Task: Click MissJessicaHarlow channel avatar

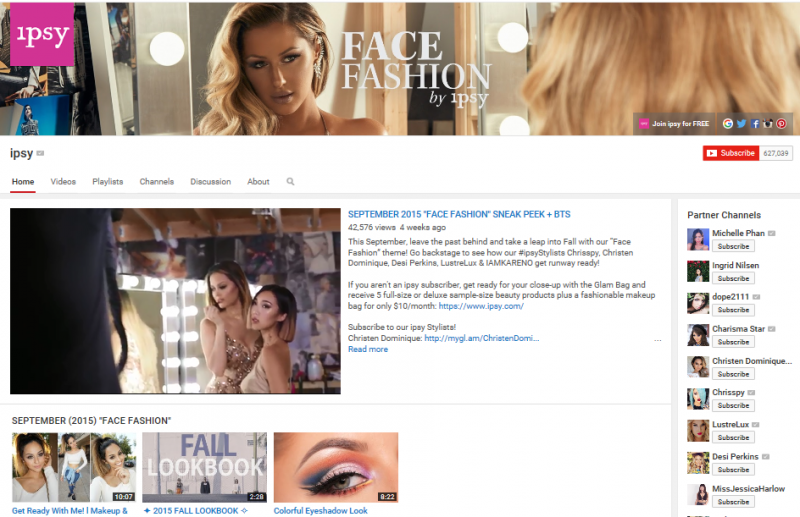Action: [x=697, y=495]
